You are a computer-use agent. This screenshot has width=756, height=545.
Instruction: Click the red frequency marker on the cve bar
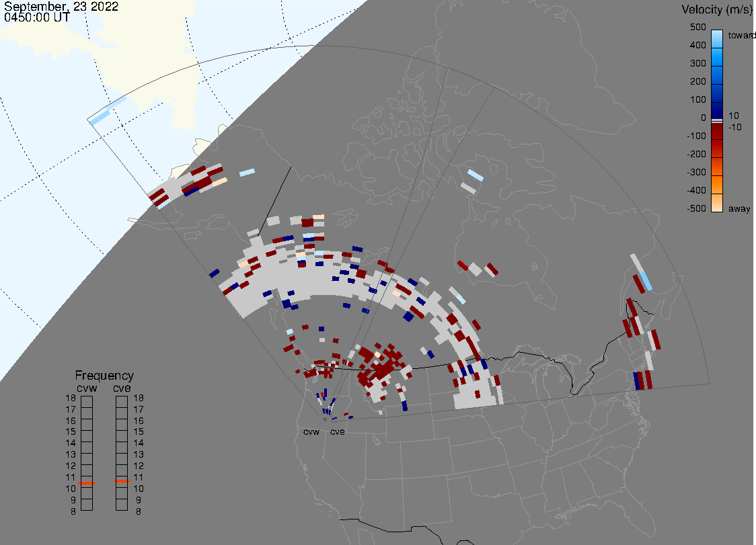tap(122, 481)
